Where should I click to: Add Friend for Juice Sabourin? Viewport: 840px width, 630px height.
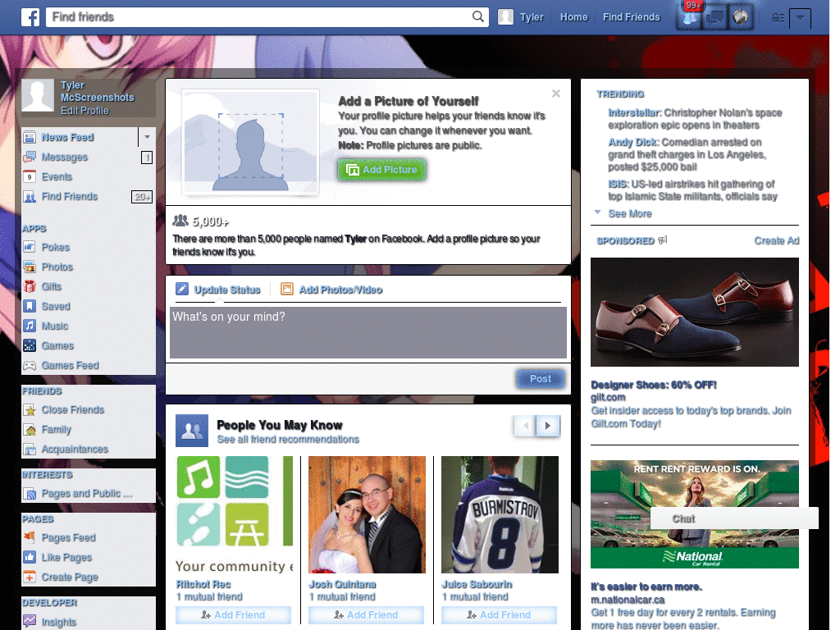click(x=499, y=615)
